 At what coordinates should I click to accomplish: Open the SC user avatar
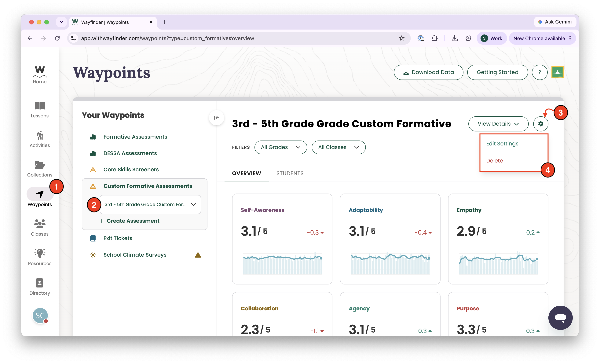[40, 315]
